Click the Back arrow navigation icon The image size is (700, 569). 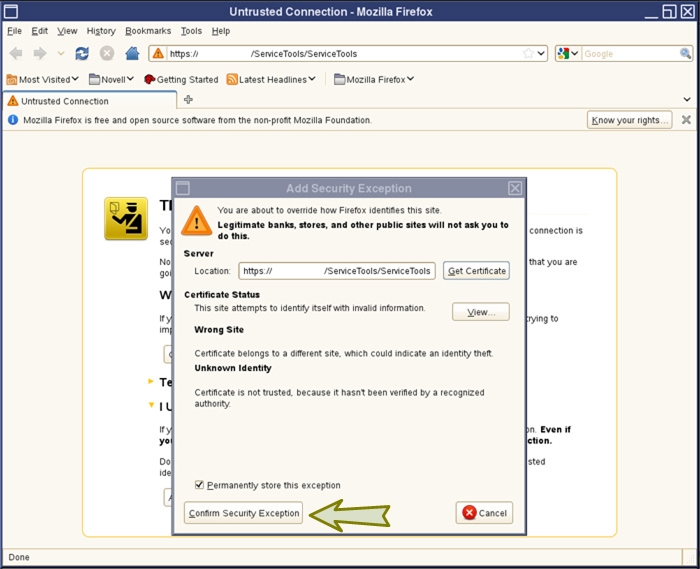coord(16,53)
